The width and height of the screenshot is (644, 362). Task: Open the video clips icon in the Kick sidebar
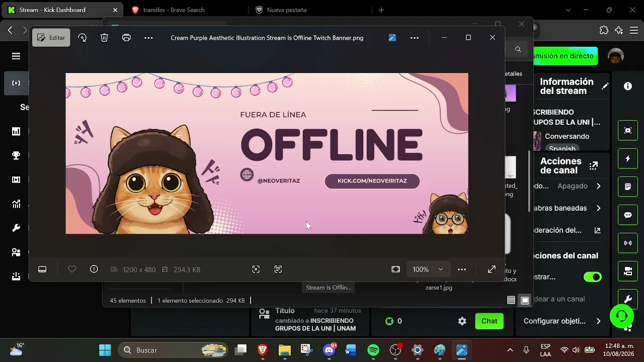(x=16, y=180)
